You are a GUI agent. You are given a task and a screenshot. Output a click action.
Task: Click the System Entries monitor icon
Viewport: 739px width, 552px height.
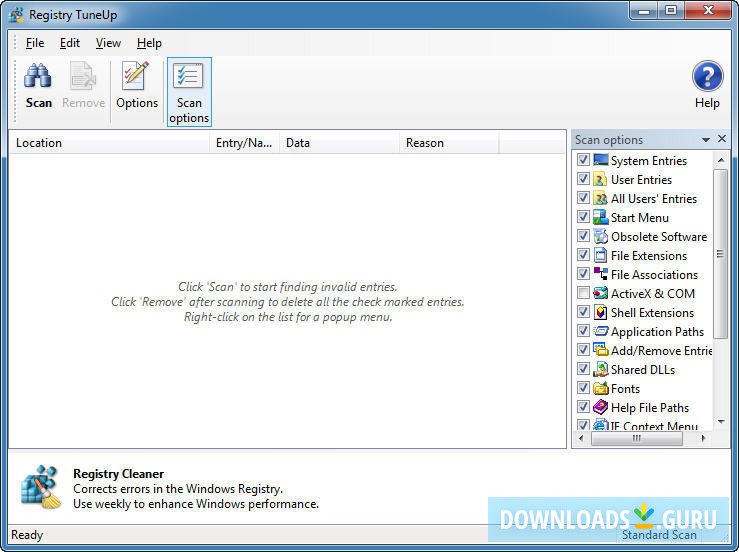600,160
